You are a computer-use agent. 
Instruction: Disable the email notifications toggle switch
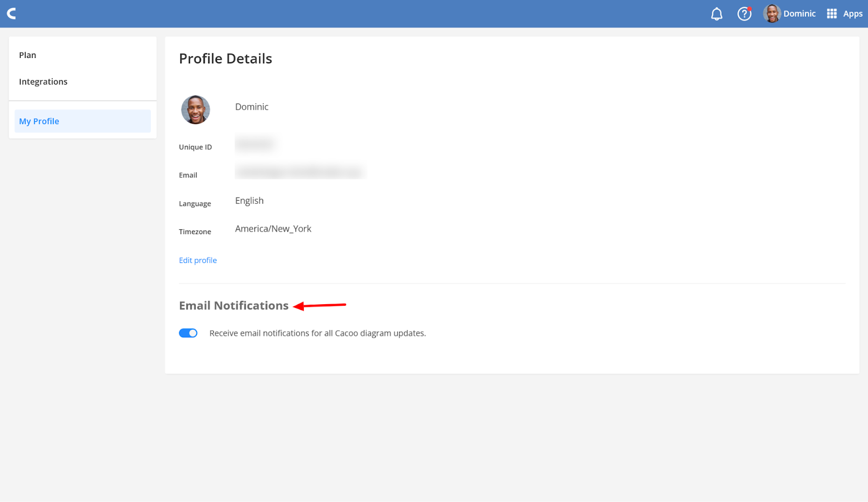(188, 333)
